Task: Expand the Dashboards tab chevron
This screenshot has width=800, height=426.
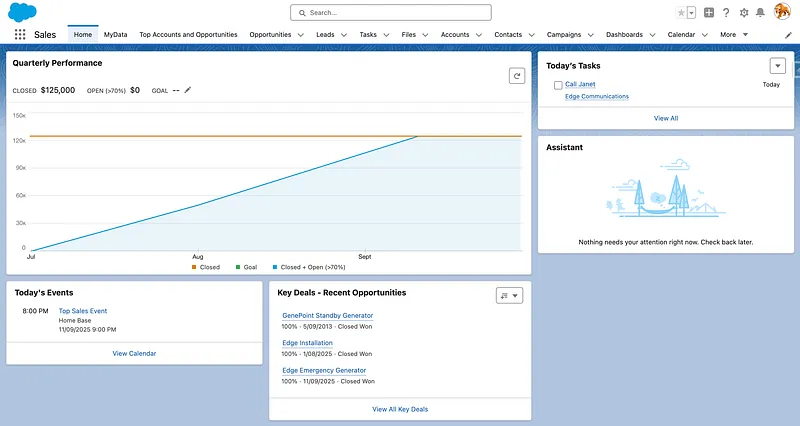Action: pos(652,35)
